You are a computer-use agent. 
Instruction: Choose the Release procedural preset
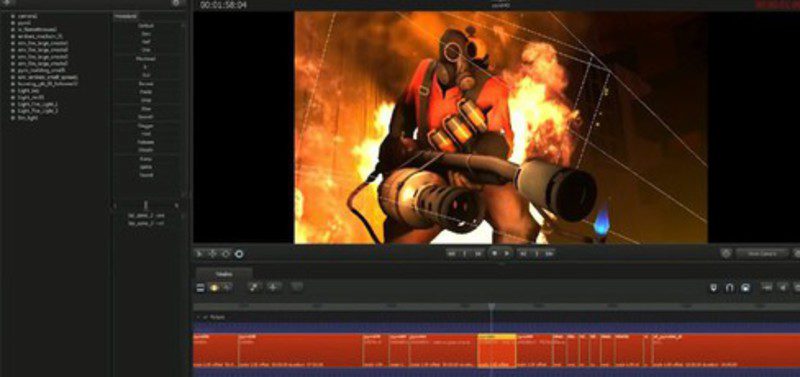point(146,142)
